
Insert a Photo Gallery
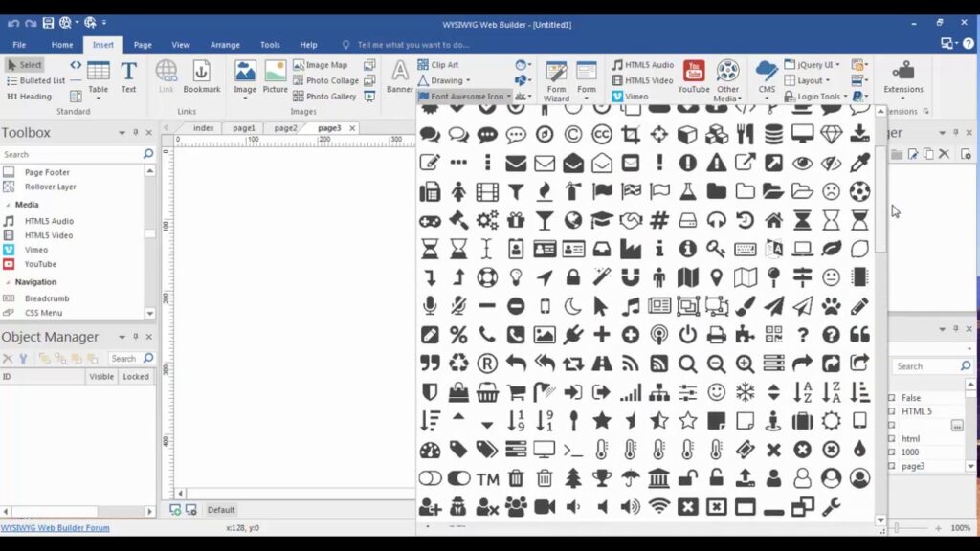324,97
